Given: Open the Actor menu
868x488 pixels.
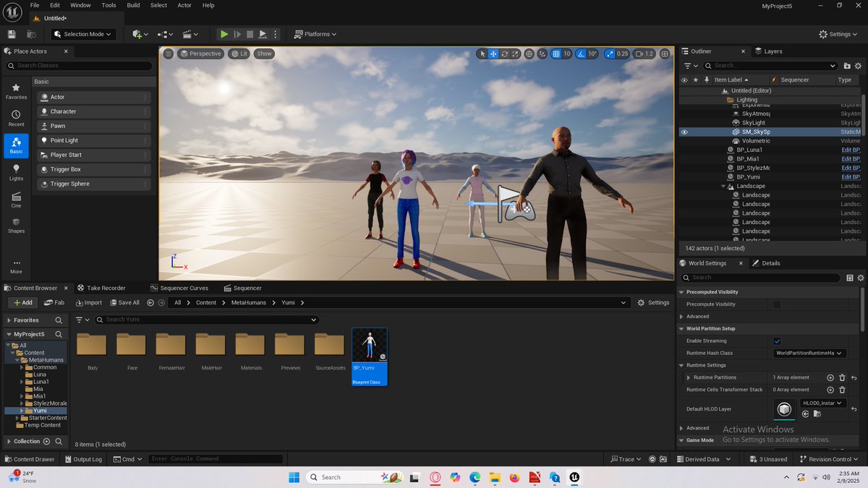Looking at the screenshot, I should click(x=184, y=5).
